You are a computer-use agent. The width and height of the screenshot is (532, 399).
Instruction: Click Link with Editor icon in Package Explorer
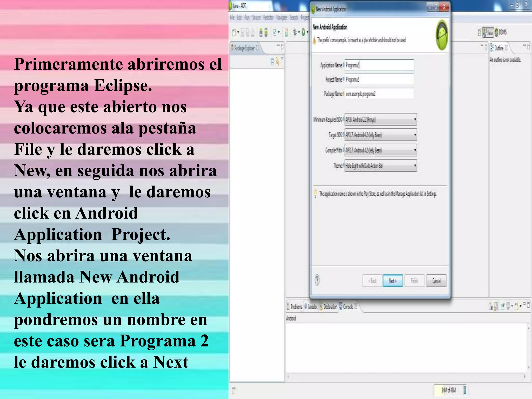(x=277, y=62)
